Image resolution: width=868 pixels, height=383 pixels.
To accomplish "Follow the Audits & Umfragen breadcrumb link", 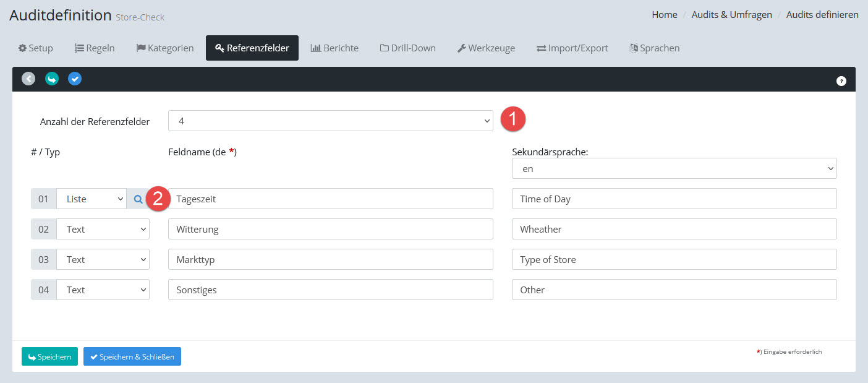I will [x=731, y=15].
